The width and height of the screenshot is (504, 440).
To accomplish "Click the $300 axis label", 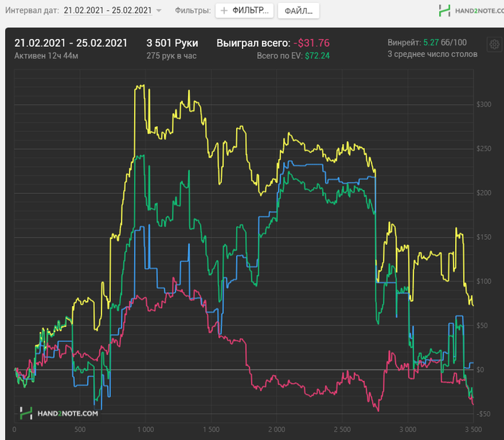I will [x=484, y=104].
